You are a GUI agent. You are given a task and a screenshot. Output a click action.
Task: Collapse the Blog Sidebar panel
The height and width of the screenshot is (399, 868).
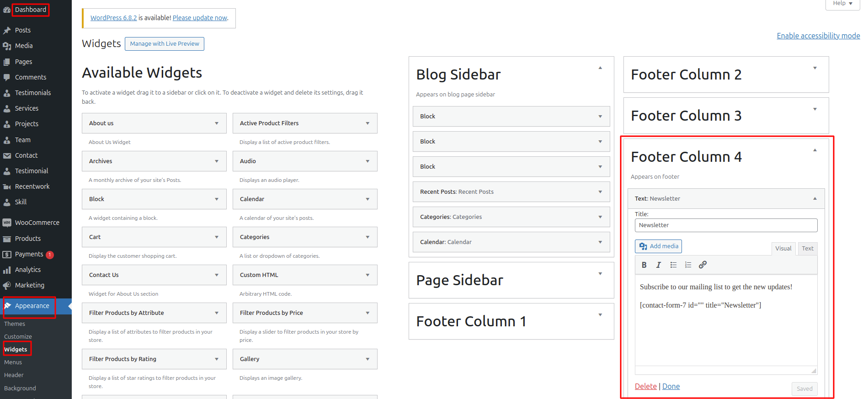pyautogui.click(x=600, y=67)
